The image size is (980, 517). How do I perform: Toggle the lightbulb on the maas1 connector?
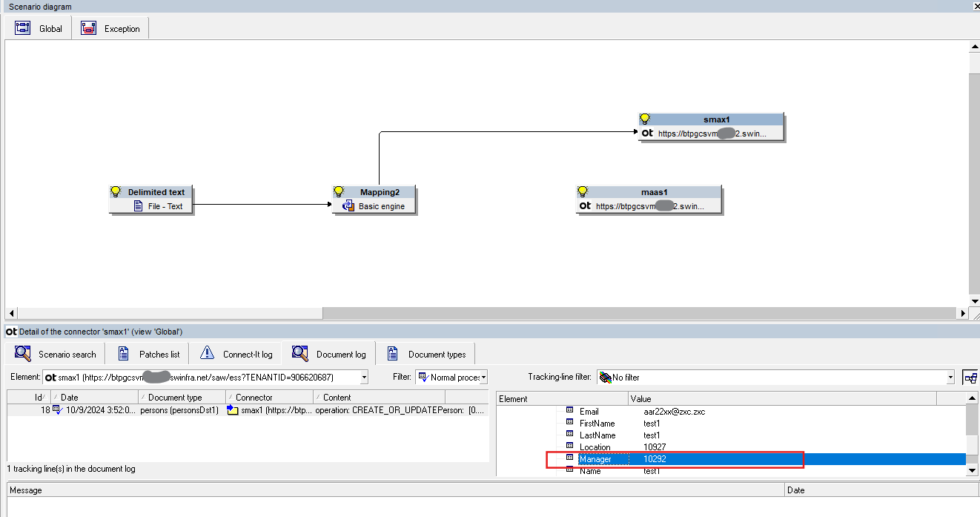[586, 191]
